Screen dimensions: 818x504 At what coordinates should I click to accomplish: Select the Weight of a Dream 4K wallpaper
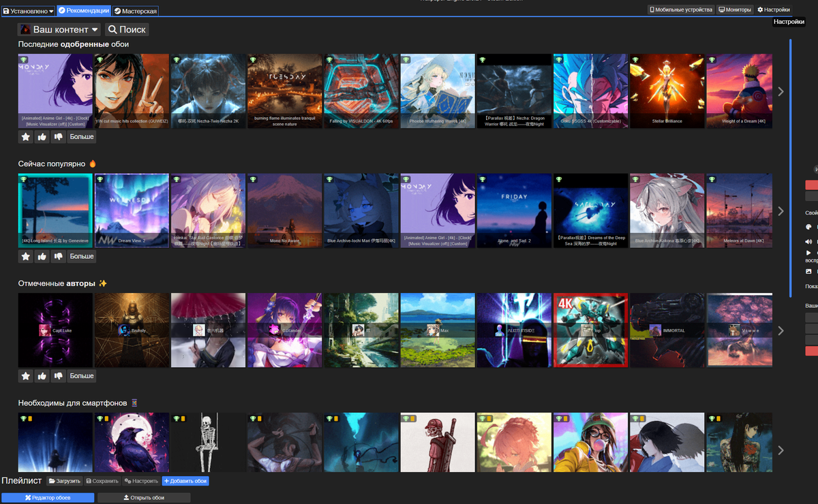740,91
